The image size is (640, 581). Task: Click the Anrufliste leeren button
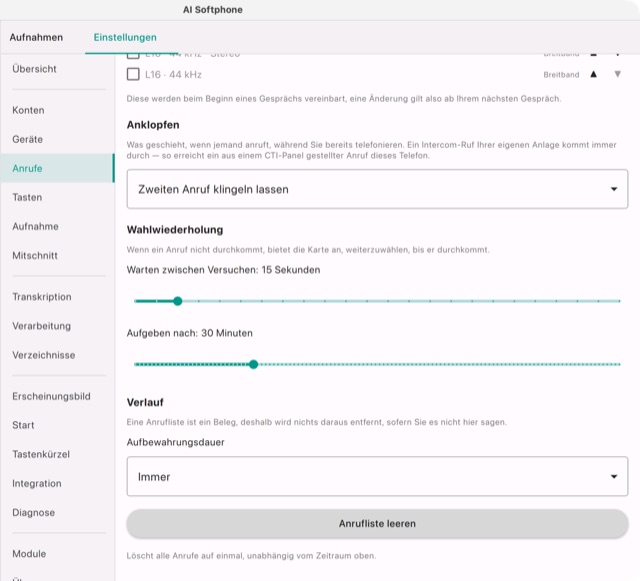coord(377,523)
